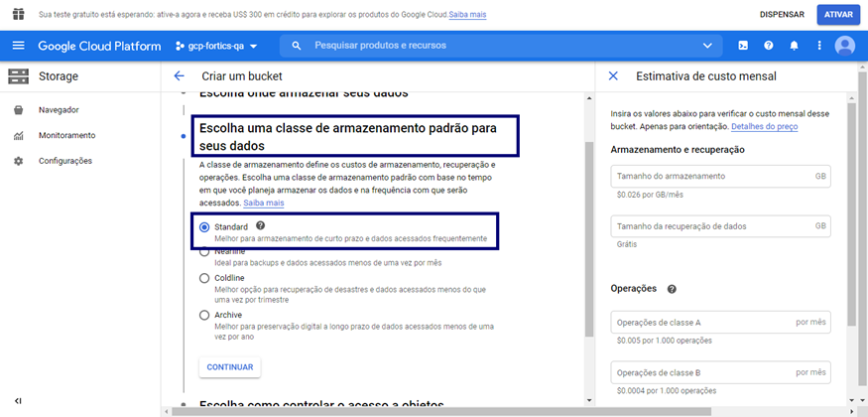This screenshot has width=868, height=417.
Task: Click the Storage product icon
Action: 18,76
